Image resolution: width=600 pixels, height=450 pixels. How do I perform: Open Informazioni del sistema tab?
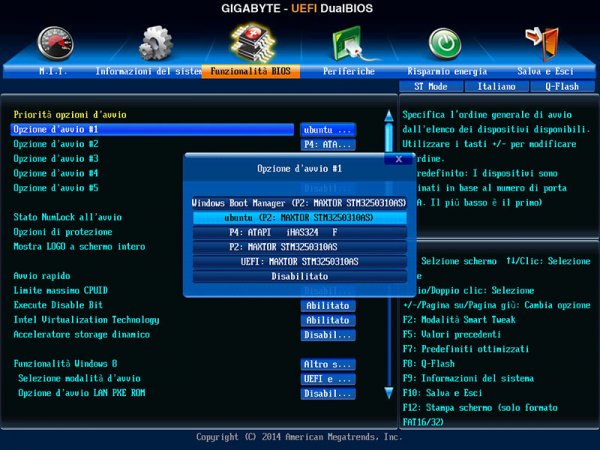click(x=148, y=71)
